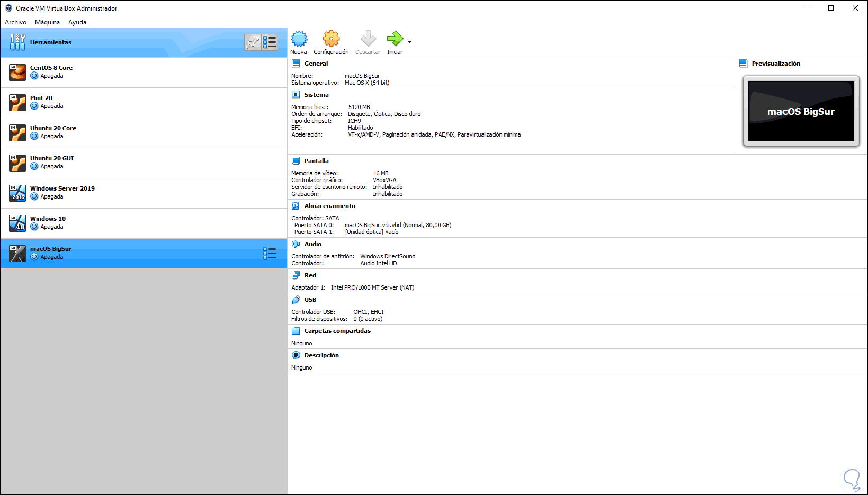Click the Apagada power icon under Windows 10
Viewport: 868px width, 495px height.
(x=34, y=227)
